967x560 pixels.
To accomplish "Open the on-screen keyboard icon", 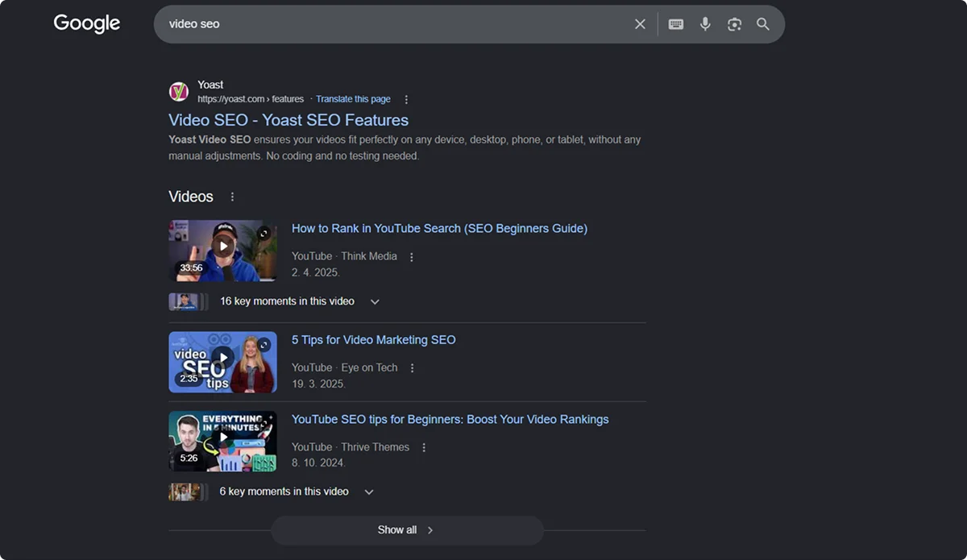I will [676, 24].
